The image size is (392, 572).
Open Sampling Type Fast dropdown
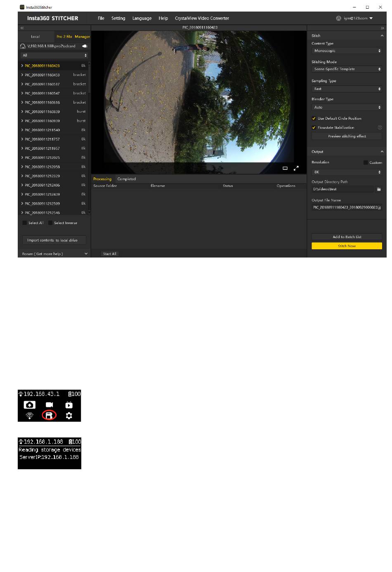347,89
